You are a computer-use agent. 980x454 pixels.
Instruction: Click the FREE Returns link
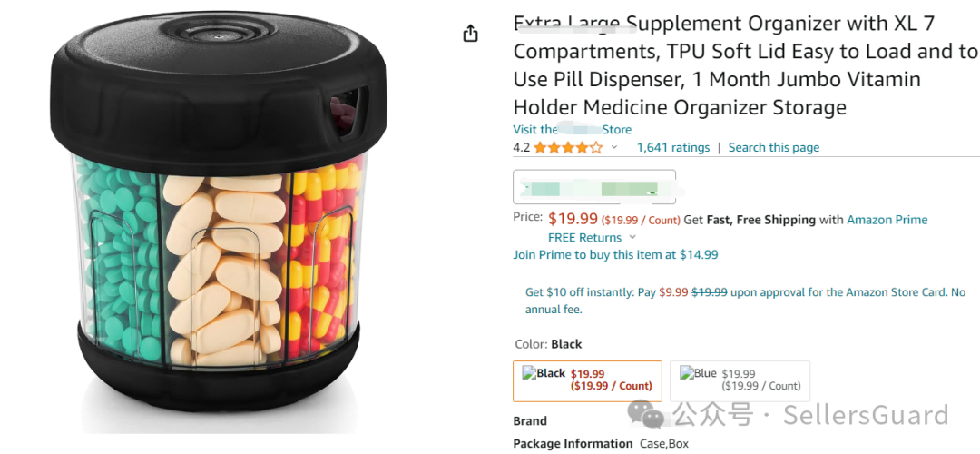pyautogui.click(x=584, y=238)
